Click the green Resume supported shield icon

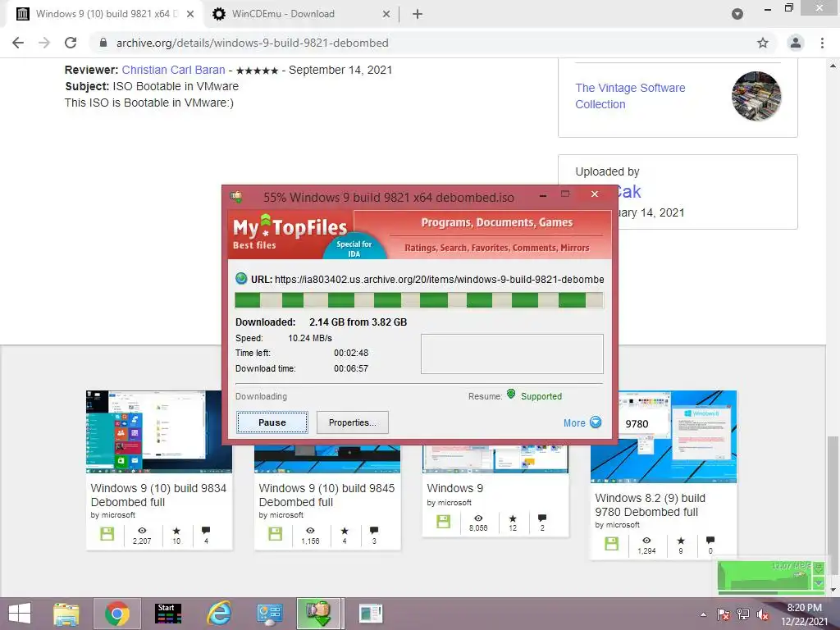511,395
